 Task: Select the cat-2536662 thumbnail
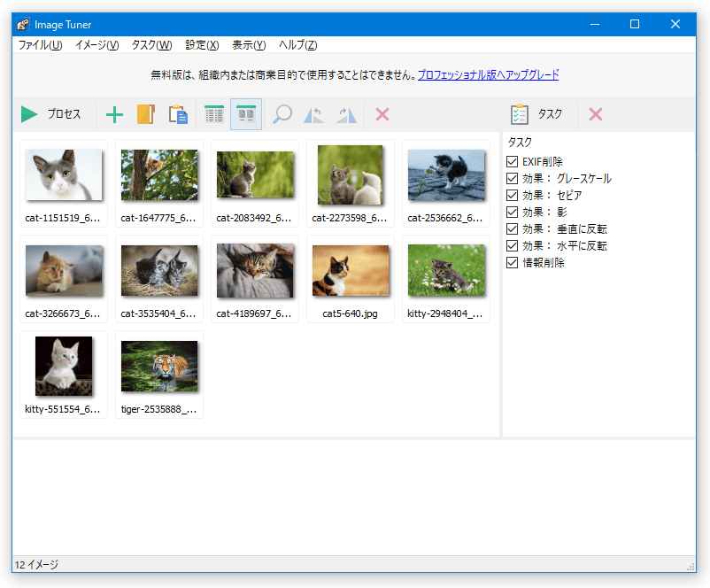click(446, 183)
